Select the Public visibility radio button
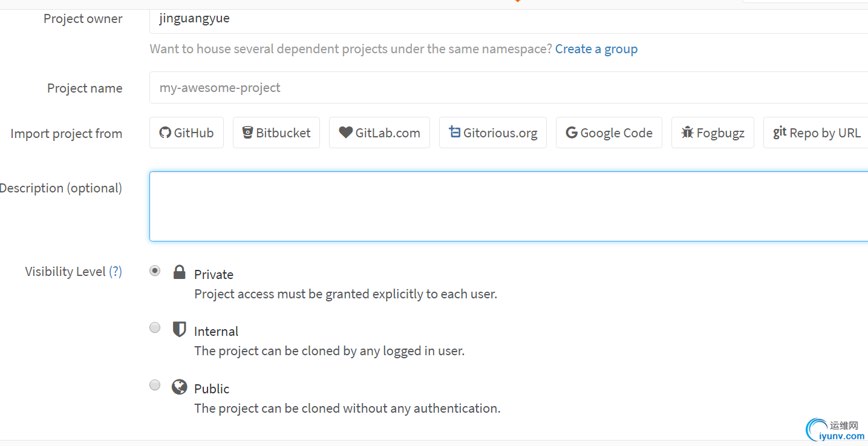This screenshot has height=446, width=868. [x=155, y=385]
